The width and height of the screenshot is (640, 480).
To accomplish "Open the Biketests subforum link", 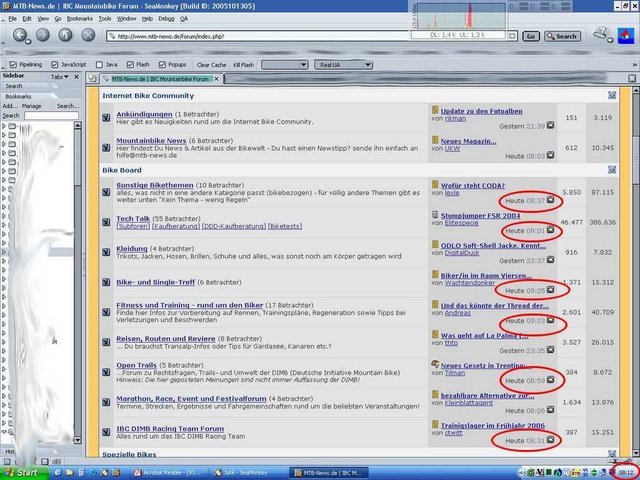I will pyautogui.click(x=285, y=226).
